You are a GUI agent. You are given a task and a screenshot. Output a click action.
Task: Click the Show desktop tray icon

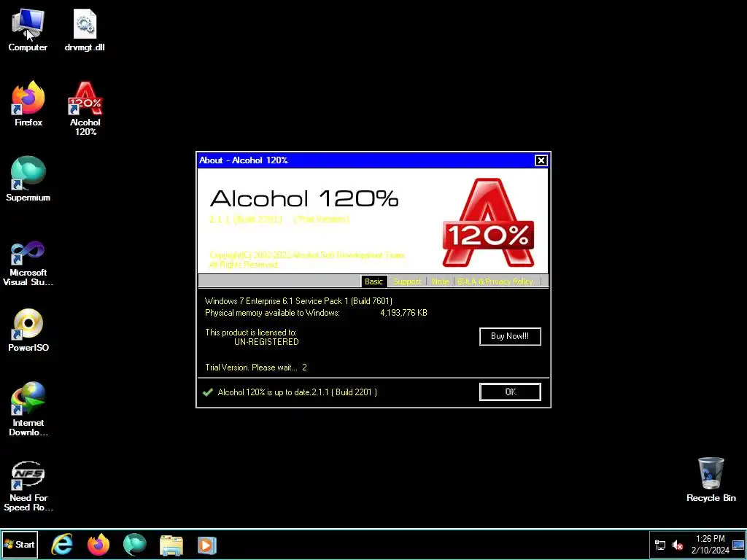pyautogui.click(x=738, y=545)
